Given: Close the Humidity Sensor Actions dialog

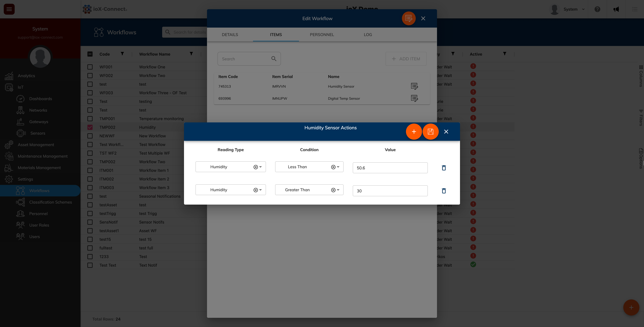Looking at the screenshot, I should [x=446, y=132].
